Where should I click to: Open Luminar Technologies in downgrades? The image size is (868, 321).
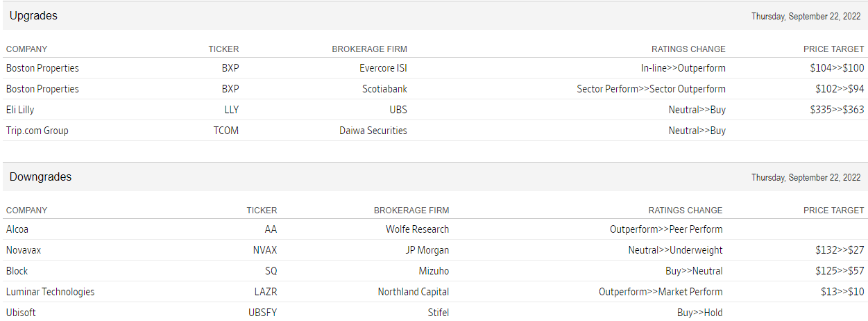[50, 292]
